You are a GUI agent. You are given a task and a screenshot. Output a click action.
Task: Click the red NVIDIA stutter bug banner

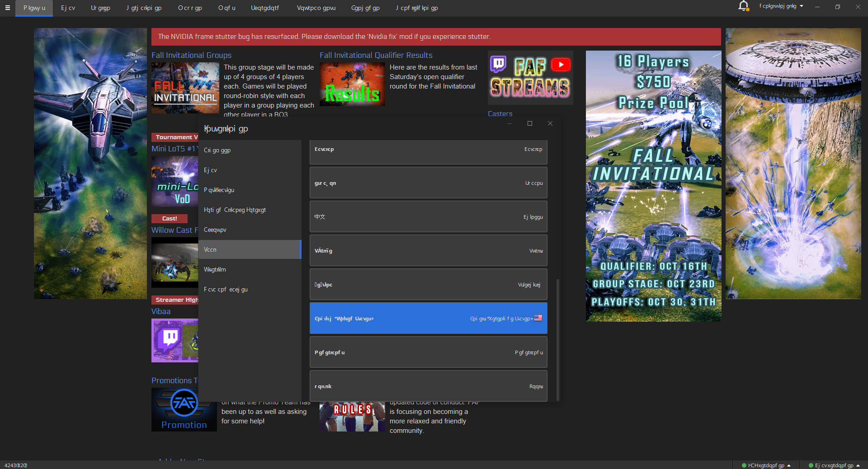[x=436, y=37]
